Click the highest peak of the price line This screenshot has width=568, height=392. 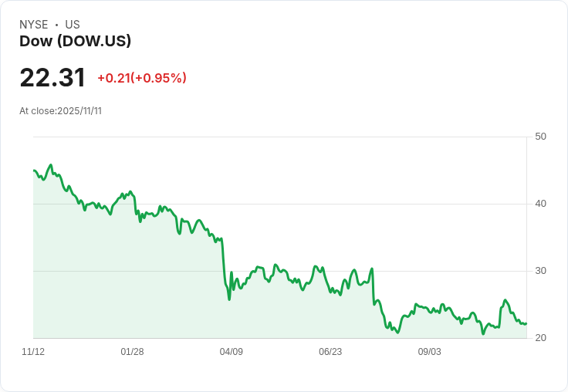point(51,165)
